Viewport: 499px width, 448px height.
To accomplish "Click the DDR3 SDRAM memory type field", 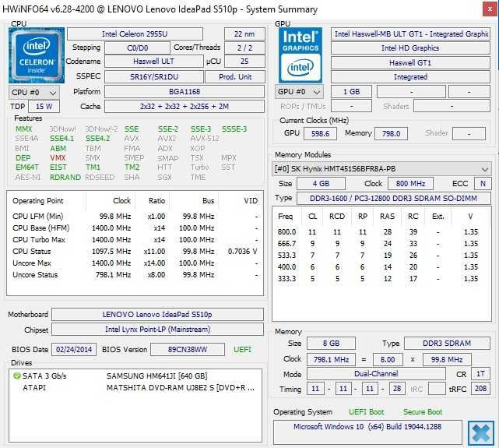I will [x=447, y=344].
